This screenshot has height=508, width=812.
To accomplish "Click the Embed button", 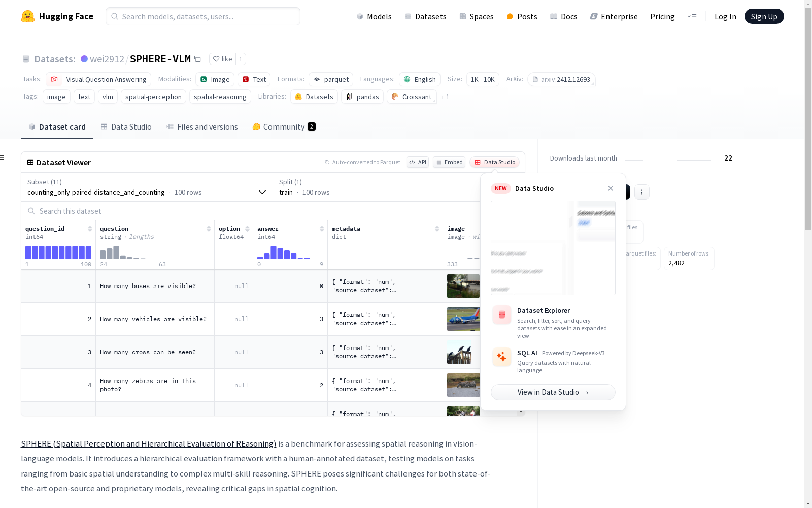I will [449, 162].
